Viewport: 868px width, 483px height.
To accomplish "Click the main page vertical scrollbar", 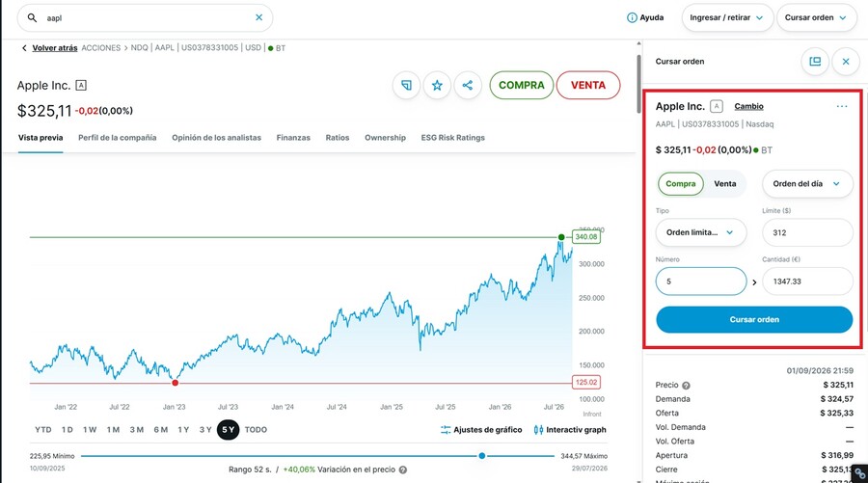I will [x=638, y=83].
